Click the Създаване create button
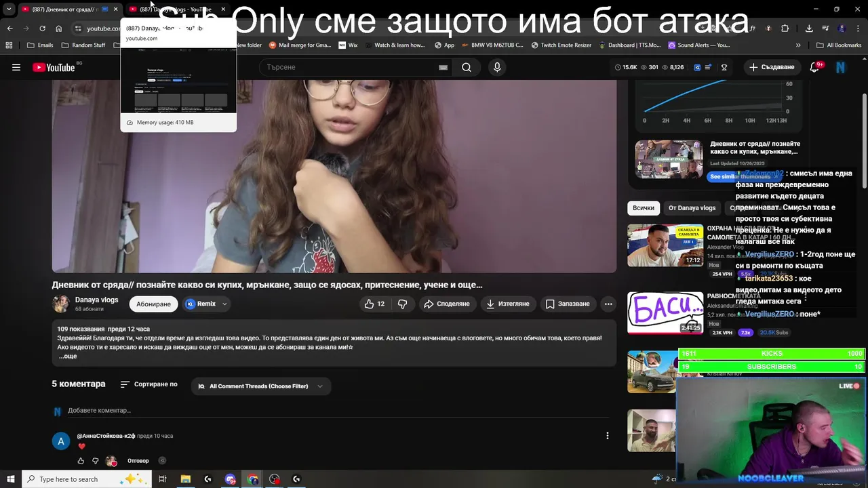 point(772,67)
